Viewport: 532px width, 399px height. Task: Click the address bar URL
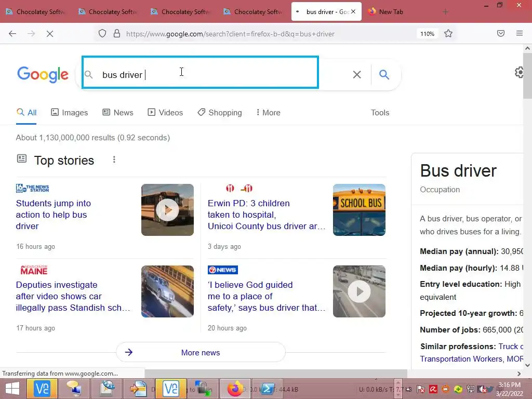click(230, 34)
